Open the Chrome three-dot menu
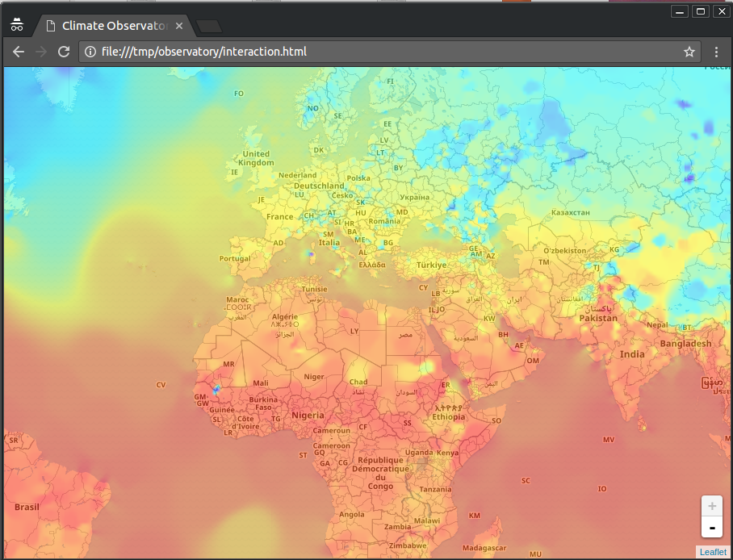This screenshot has width=733, height=560. click(x=716, y=52)
